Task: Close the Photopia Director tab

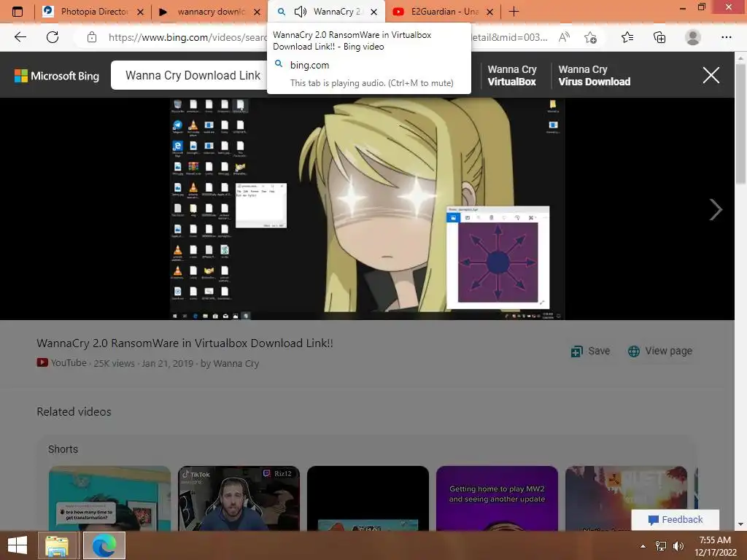Action: [141, 12]
